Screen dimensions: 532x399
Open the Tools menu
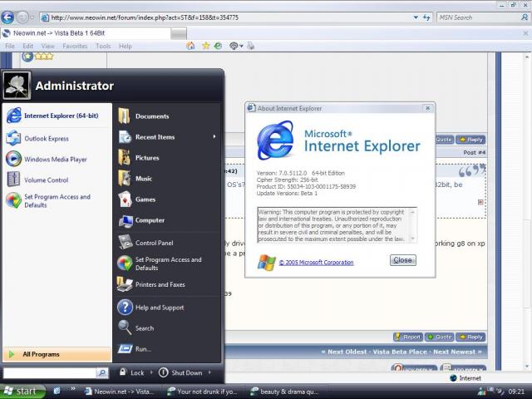coord(103,47)
